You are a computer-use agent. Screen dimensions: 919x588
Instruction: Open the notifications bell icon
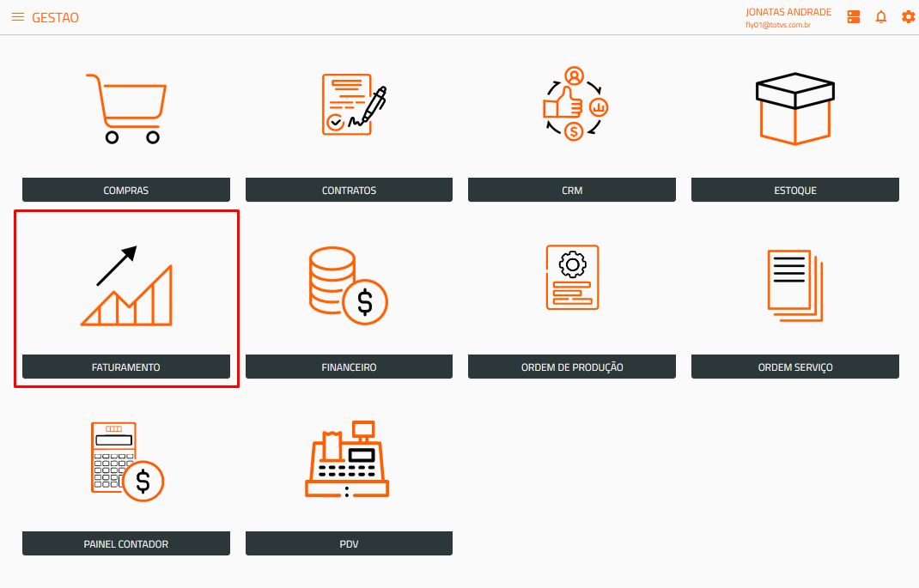[881, 17]
